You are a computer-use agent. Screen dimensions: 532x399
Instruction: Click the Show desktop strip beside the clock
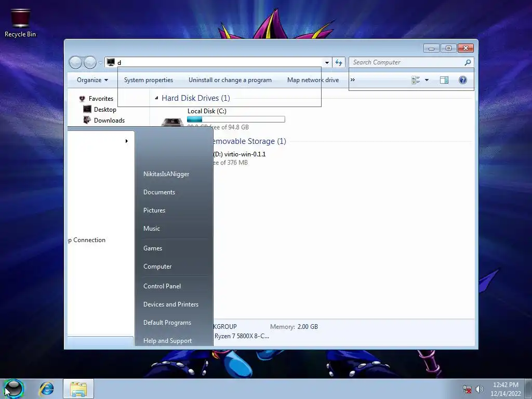coord(528,389)
